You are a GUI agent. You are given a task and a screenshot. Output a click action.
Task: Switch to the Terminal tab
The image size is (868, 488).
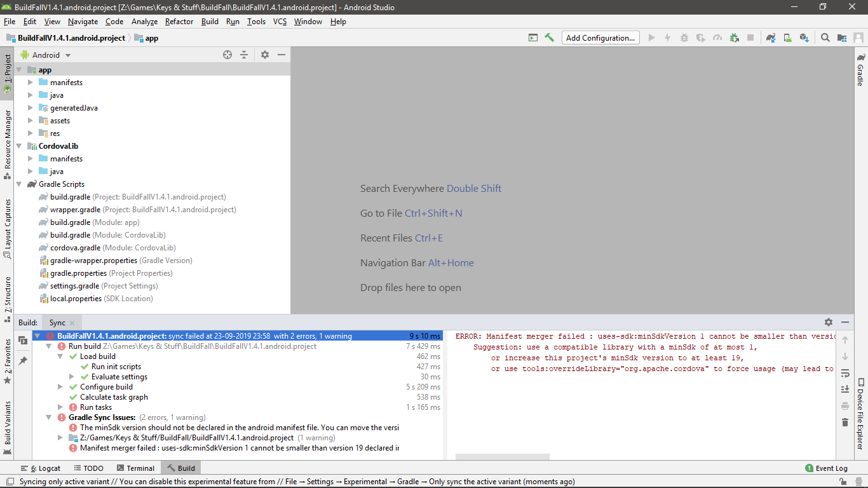coord(135,468)
